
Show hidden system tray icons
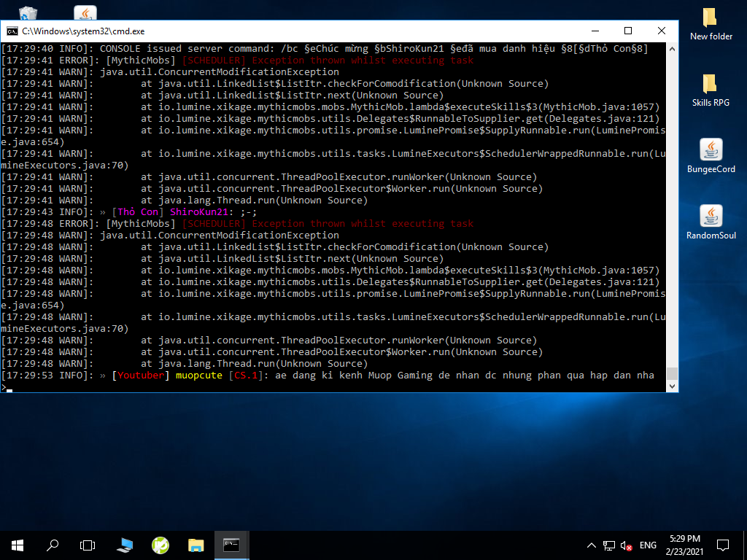coord(592,545)
